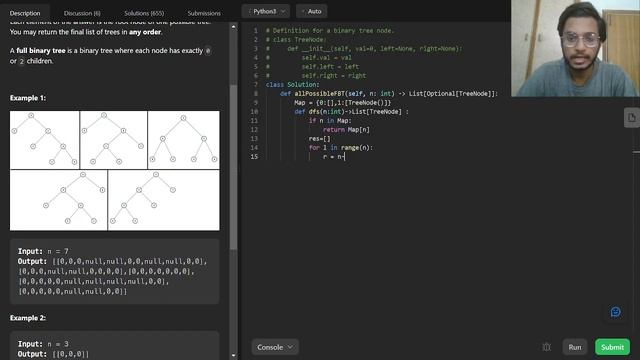Click the 'class Solution:' code line
Viewport: 640px width, 360px height.
point(293,84)
